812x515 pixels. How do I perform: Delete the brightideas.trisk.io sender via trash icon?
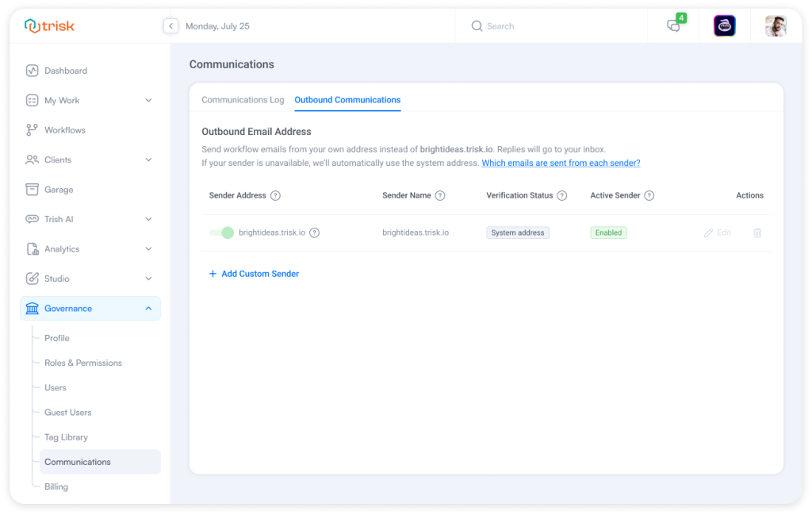click(x=757, y=233)
